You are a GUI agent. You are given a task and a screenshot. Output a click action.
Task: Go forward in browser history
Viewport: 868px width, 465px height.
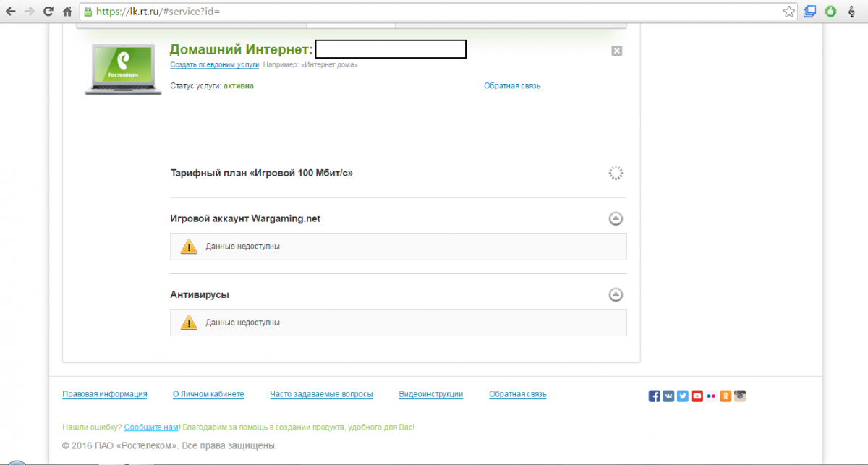pyautogui.click(x=30, y=12)
